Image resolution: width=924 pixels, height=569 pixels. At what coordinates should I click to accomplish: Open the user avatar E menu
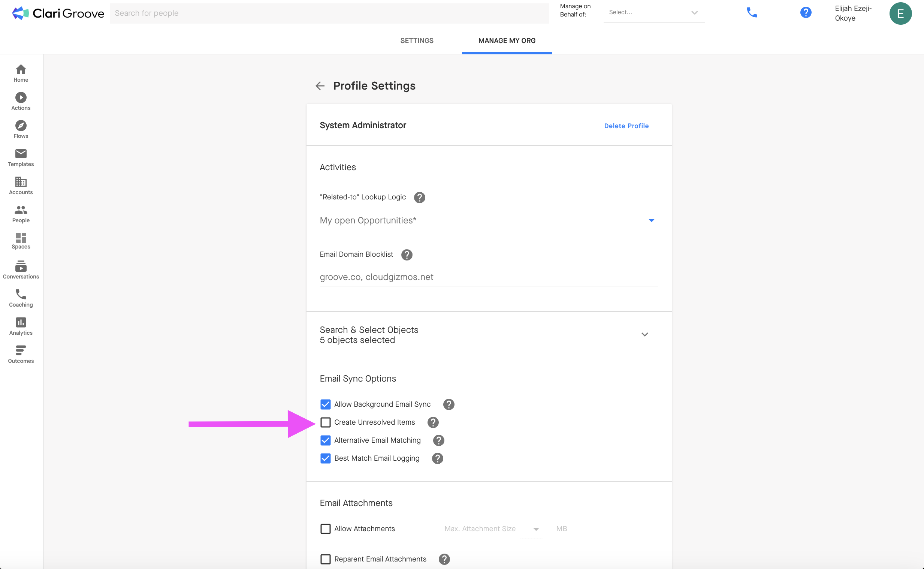(x=900, y=13)
